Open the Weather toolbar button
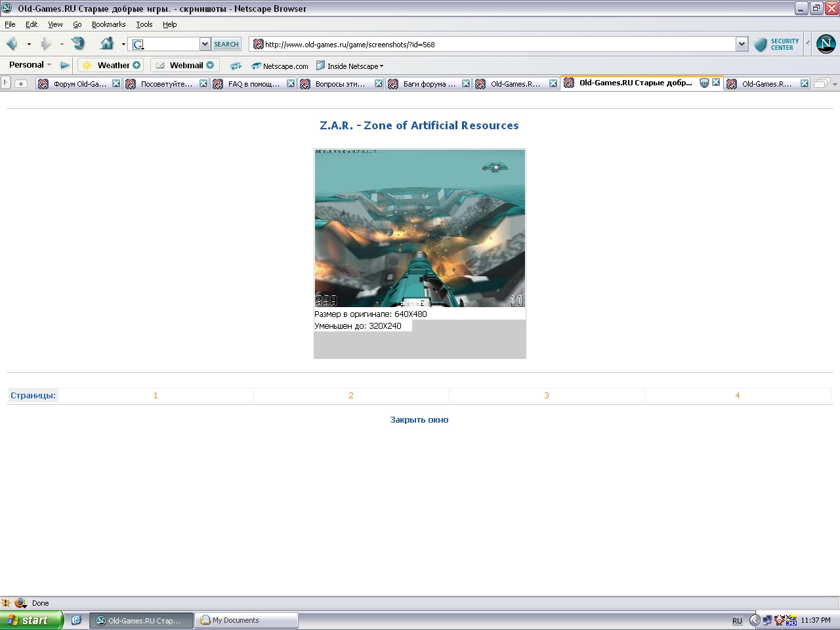Image resolution: width=840 pixels, height=630 pixels. pos(110,65)
